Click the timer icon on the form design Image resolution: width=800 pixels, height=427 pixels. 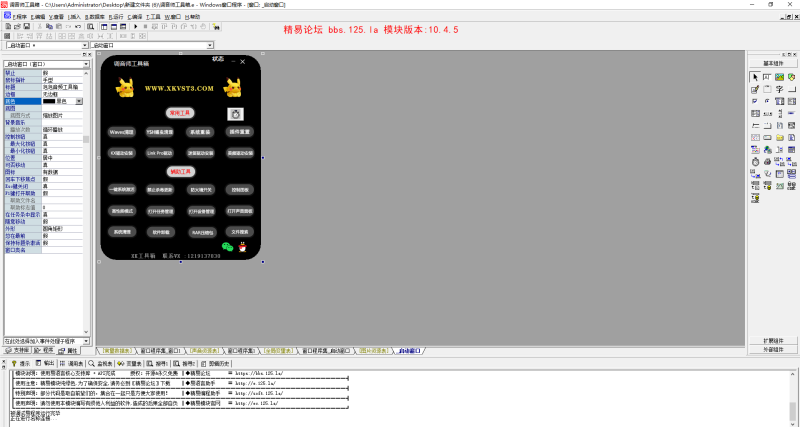235,114
